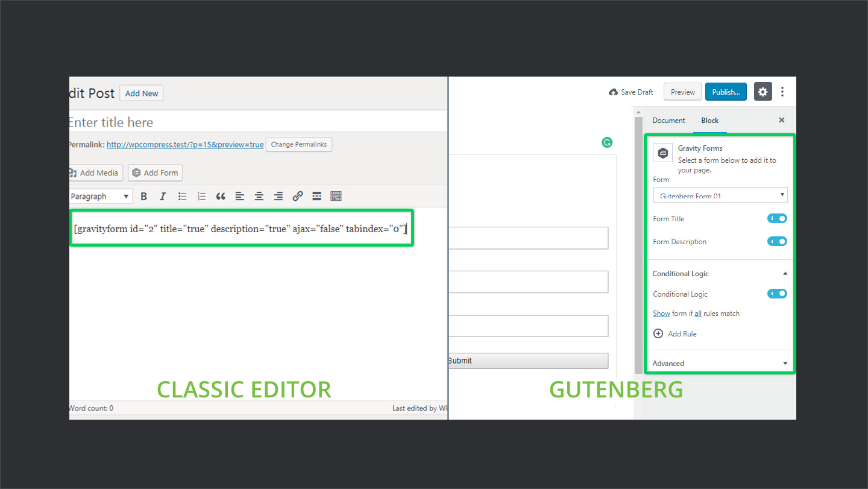Click the Show link in rules

click(x=661, y=314)
